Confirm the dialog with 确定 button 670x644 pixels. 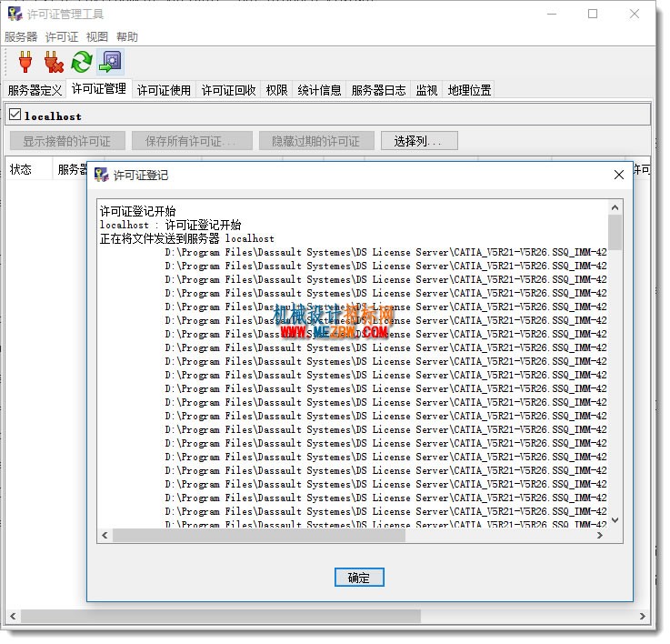click(x=359, y=579)
